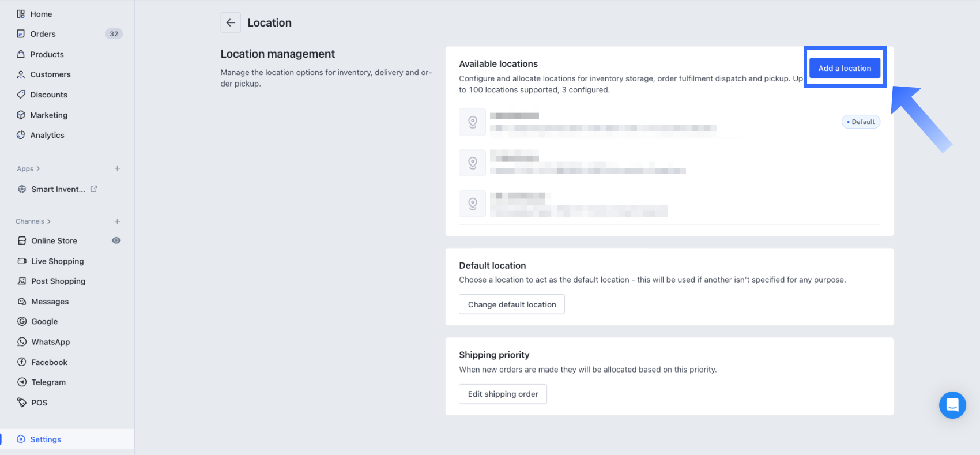Click the back arrow beside Location
The width and height of the screenshot is (980, 455).
click(x=231, y=22)
